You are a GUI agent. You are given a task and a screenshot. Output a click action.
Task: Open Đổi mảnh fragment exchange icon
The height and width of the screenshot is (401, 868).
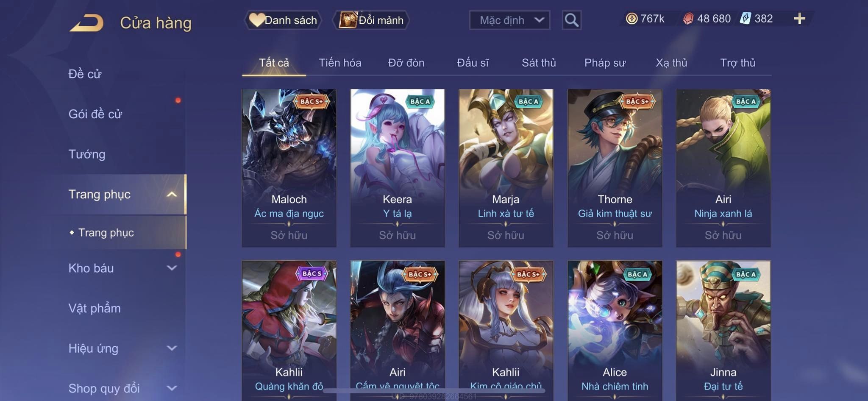click(x=348, y=20)
